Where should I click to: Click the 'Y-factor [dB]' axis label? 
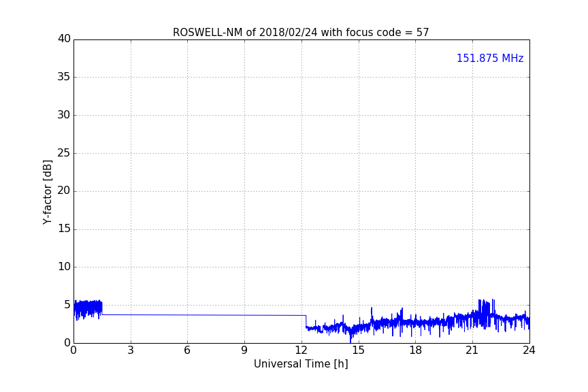click(47, 193)
